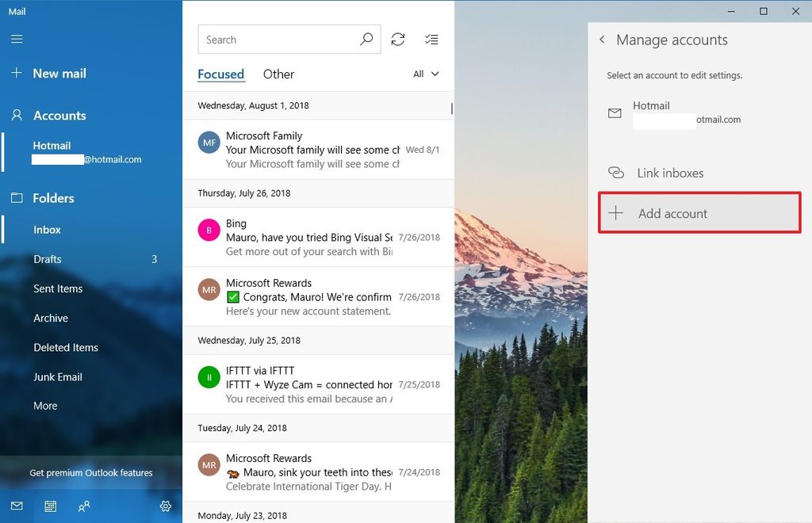Enter selection mode via checklist icon
This screenshot has height=523, width=812.
point(431,39)
